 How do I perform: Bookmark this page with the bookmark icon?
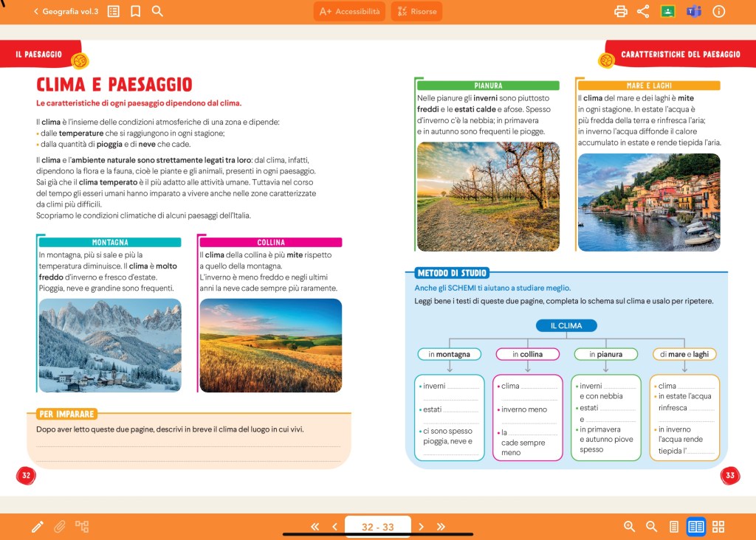pos(135,11)
